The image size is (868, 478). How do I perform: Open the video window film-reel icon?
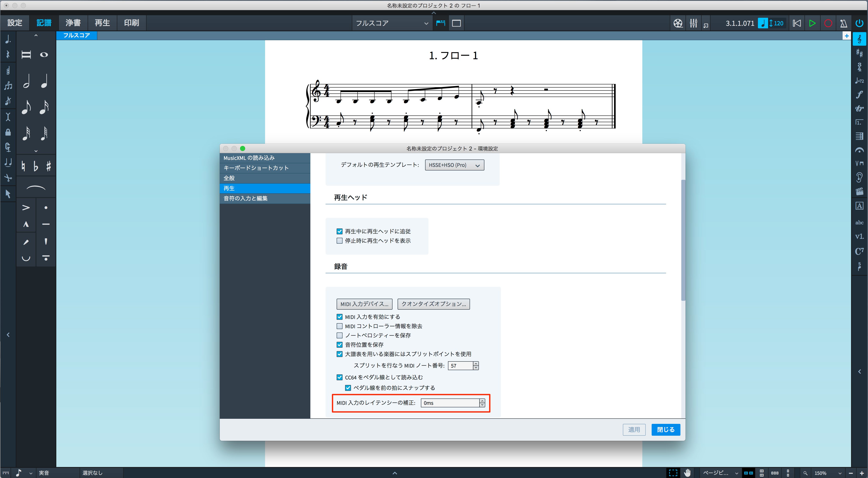point(678,23)
